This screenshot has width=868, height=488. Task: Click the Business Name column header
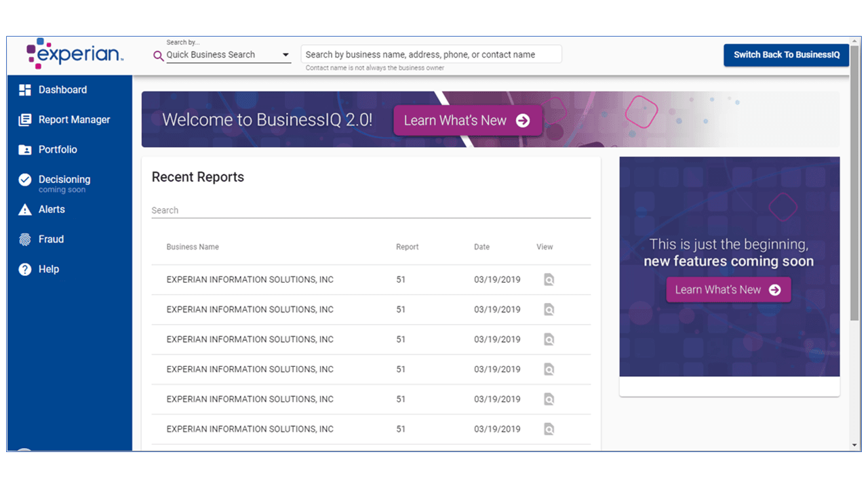193,247
